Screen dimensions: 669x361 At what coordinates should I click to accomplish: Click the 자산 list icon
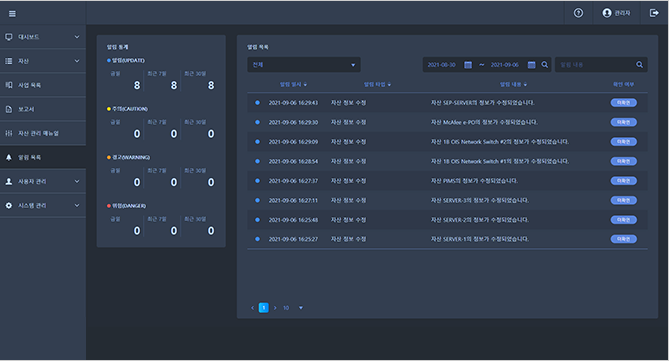click(9, 61)
